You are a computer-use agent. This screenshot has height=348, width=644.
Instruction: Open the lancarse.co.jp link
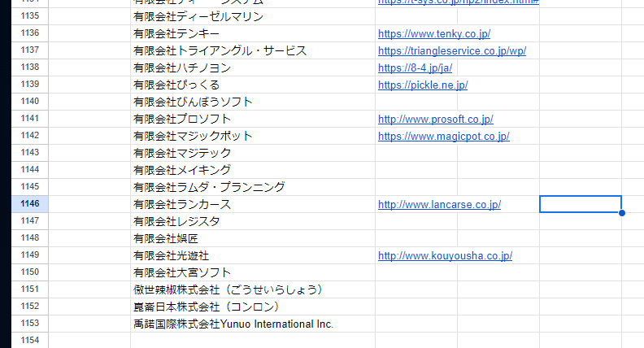click(x=439, y=205)
